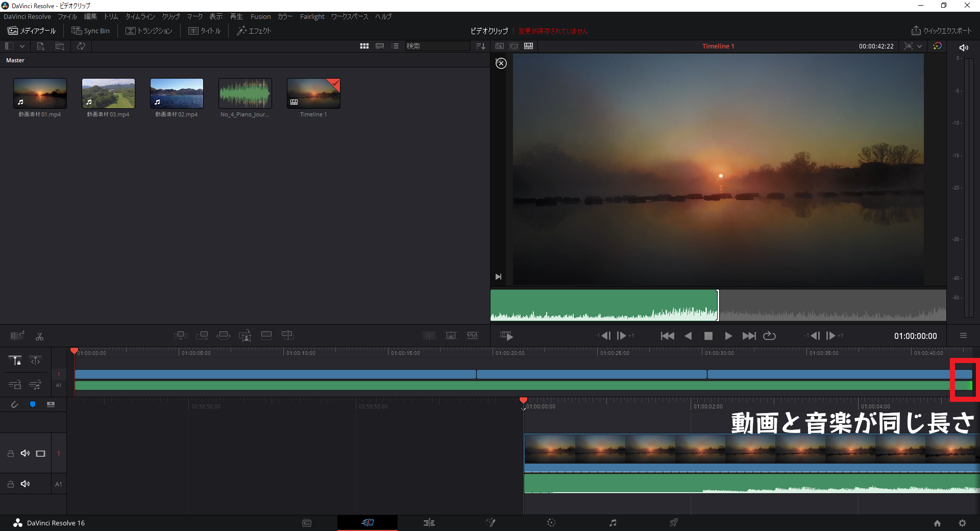Click the import media file icon
The height and width of the screenshot is (531, 980).
point(40,46)
